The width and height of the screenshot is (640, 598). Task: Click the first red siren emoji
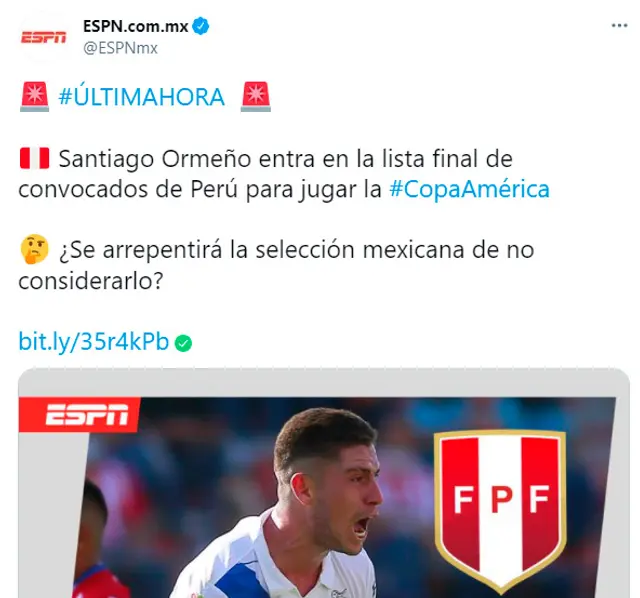pyautogui.click(x=35, y=97)
